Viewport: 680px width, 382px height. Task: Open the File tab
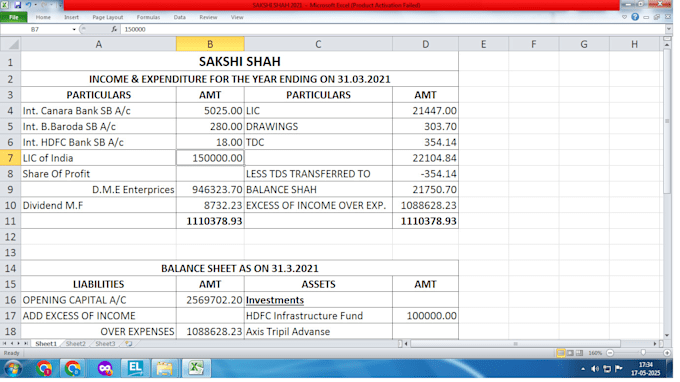pos(14,17)
